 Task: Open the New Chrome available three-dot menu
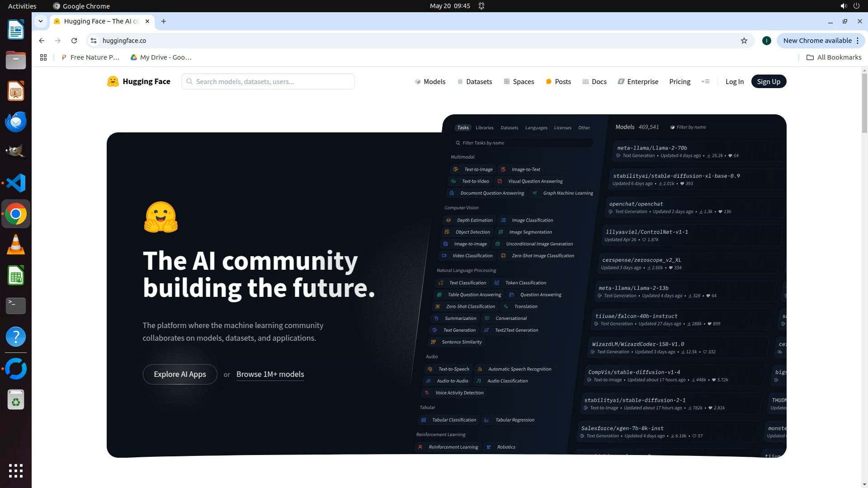858,41
